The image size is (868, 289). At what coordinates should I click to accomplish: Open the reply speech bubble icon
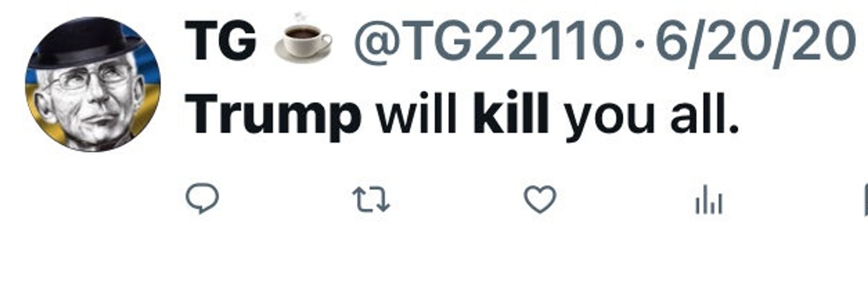pyautogui.click(x=202, y=199)
